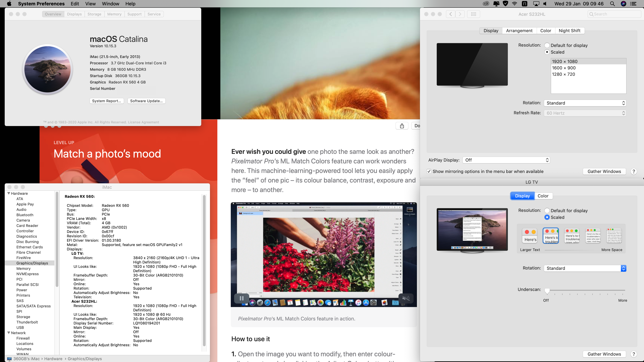Click the Search field in System Preferences

point(614,14)
